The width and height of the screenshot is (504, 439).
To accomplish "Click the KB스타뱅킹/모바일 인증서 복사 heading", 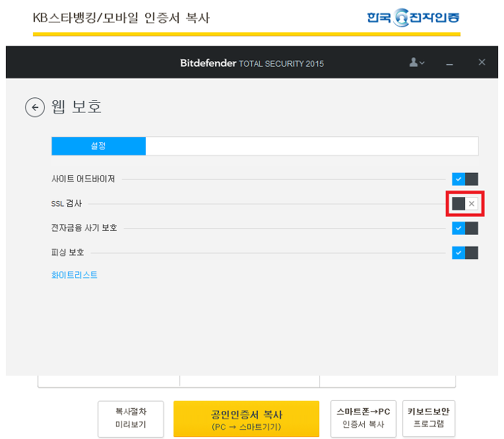I will coord(121,18).
